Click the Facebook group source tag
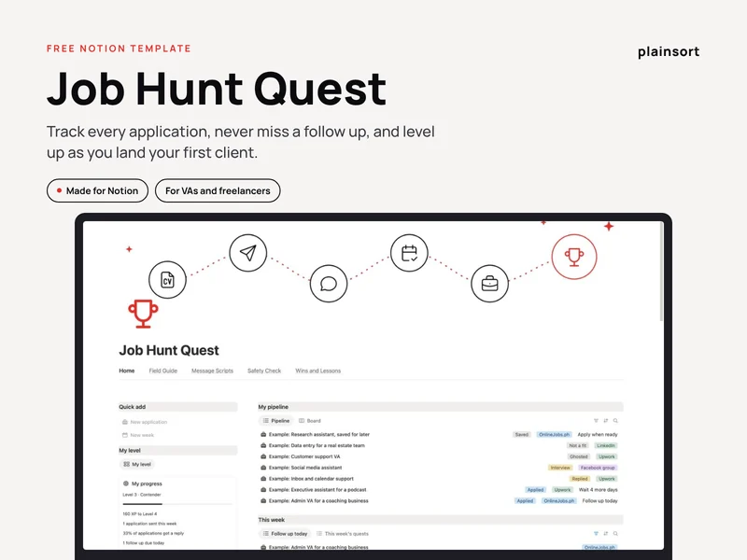This screenshot has width=747, height=560. (x=598, y=468)
